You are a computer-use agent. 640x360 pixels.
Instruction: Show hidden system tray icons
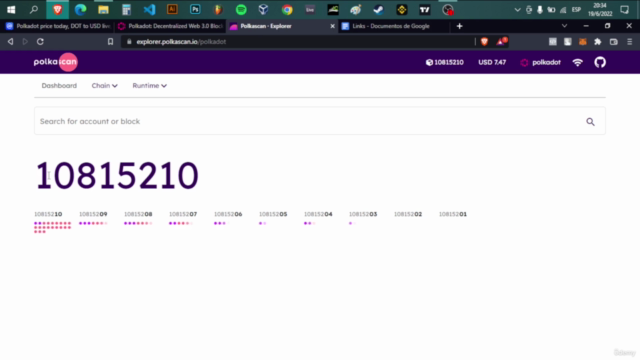pos(518,10)
